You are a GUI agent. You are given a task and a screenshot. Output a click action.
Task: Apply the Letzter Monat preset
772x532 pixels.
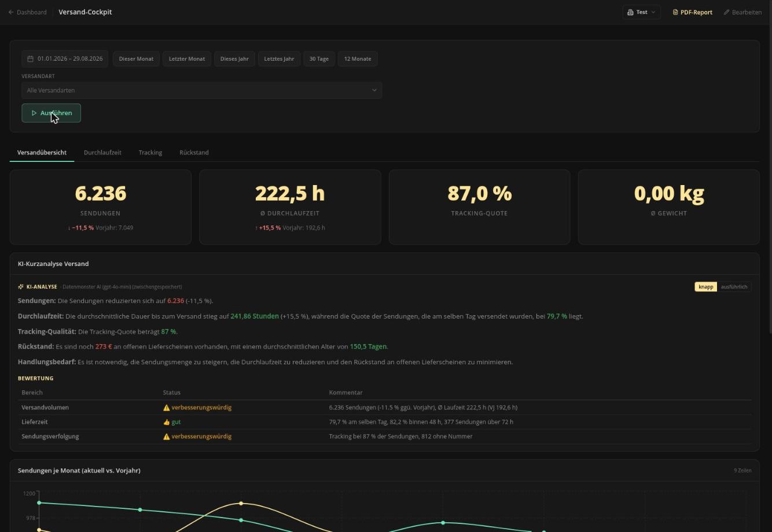coord(187,59)
